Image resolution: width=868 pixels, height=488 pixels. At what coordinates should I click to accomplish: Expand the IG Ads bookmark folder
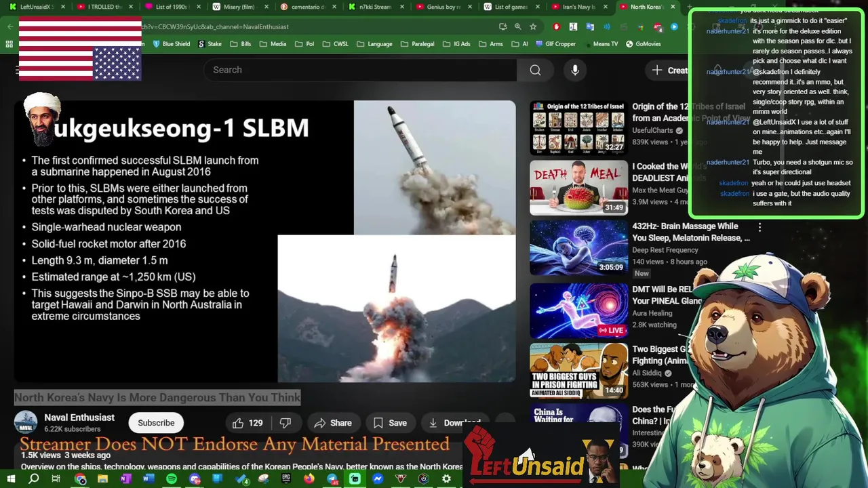point(456,44)
